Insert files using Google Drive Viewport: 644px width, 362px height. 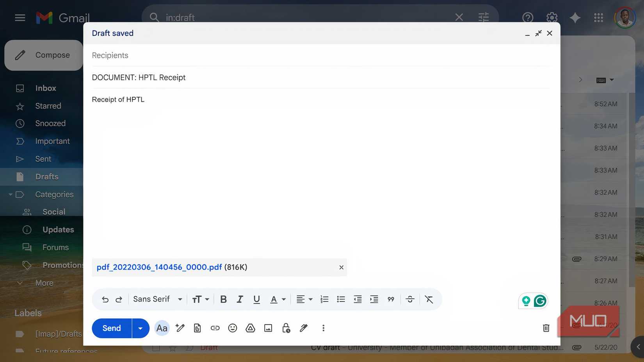coord(250,328)
